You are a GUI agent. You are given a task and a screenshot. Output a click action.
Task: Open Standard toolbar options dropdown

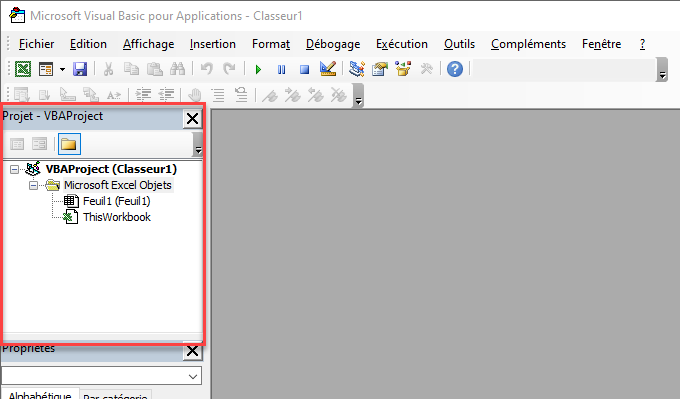tap(662, 69)
